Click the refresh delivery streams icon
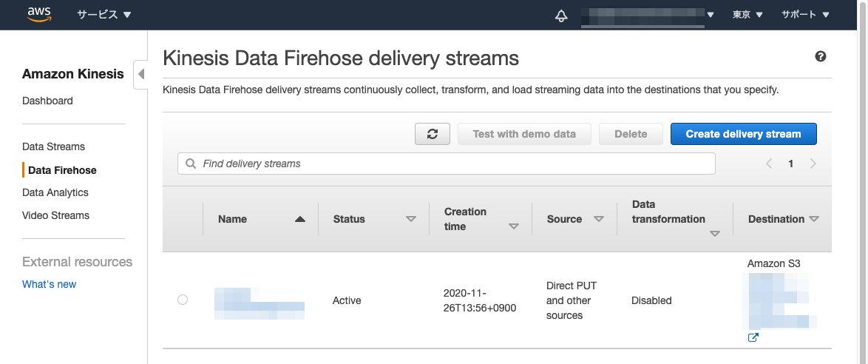 pyautogui.click(x=433, y=134)
